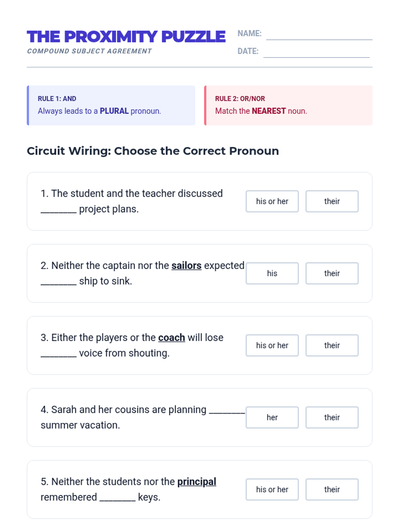Click the blank in question 1 sentence

coord(59,209)
